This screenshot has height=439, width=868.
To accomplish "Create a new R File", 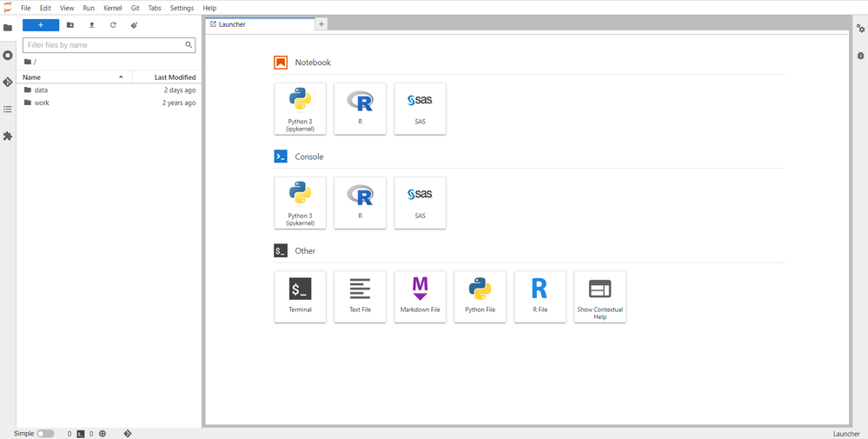I will click(x=540, y=297).
